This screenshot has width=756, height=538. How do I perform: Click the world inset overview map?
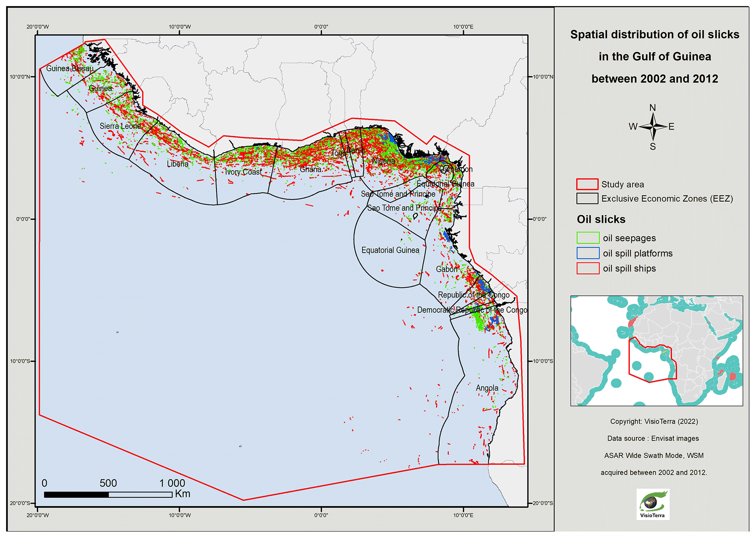pyautogui.click(x=657, y=351)
